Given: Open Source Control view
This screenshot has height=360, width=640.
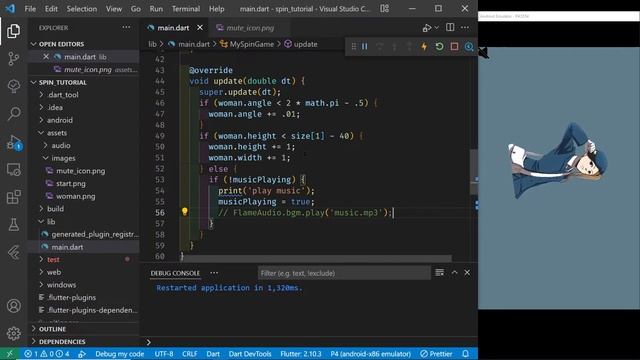Looking at the screenshot, I should pyautogui.click(x=13, y=59).
